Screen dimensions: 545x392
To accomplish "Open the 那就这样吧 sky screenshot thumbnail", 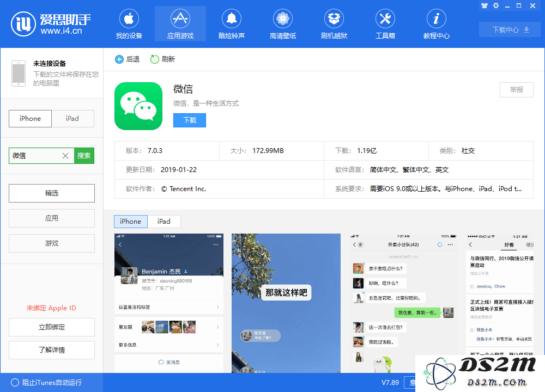I will [x=286, y=303].
